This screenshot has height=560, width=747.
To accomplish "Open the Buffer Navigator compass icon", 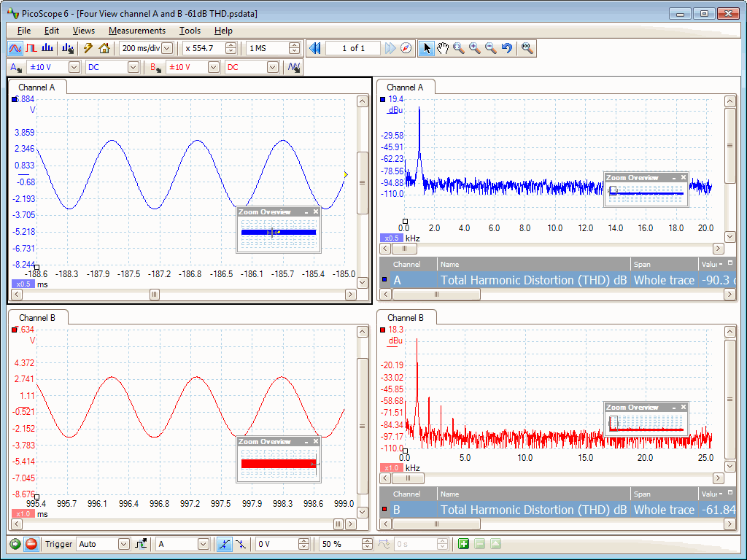I will 407,48.
